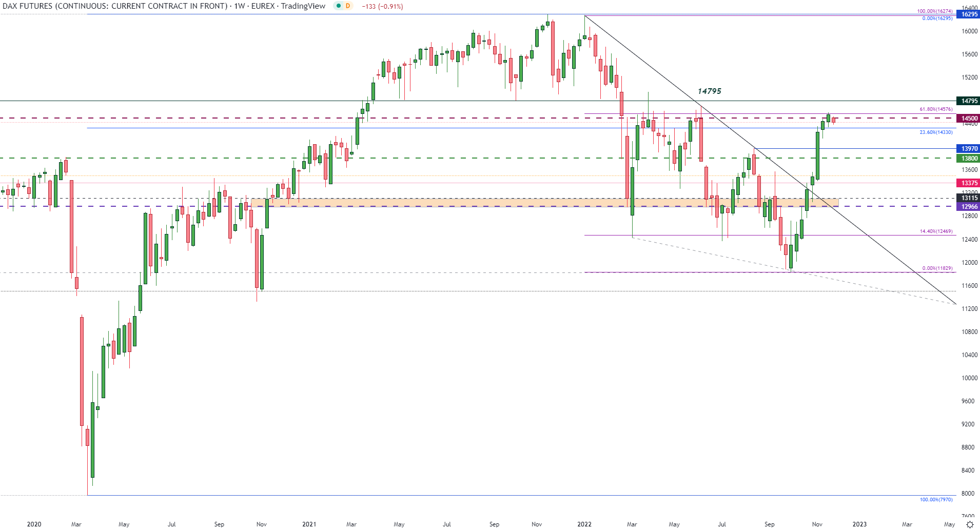Viewport: 980px width, 529px height.
Task: Select the 13115 price axis label
Action: (968, 198)
